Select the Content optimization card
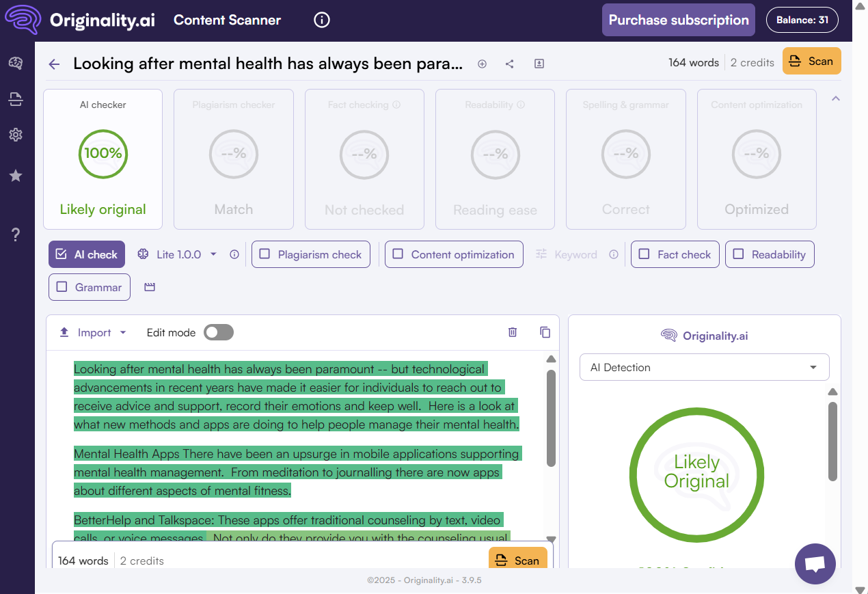 pyautogui.click(x=757, y=159)
